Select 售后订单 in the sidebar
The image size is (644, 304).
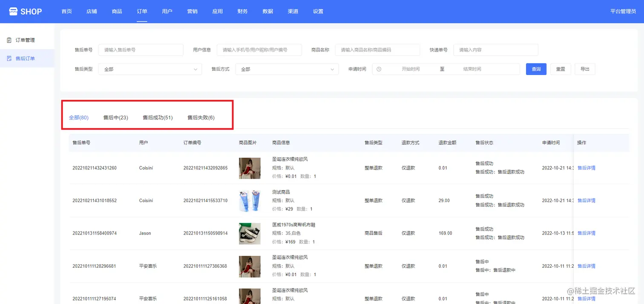pos(27,58)
